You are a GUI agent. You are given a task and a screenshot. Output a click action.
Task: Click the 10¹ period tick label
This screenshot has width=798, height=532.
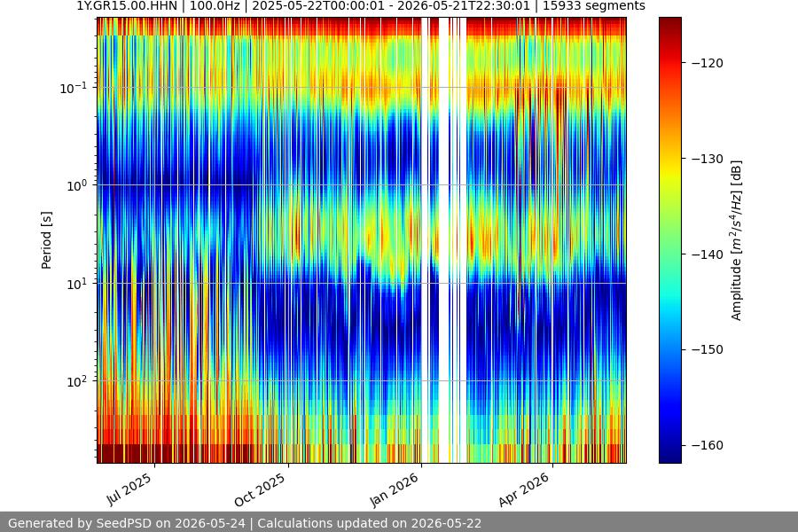coord(76,284)
